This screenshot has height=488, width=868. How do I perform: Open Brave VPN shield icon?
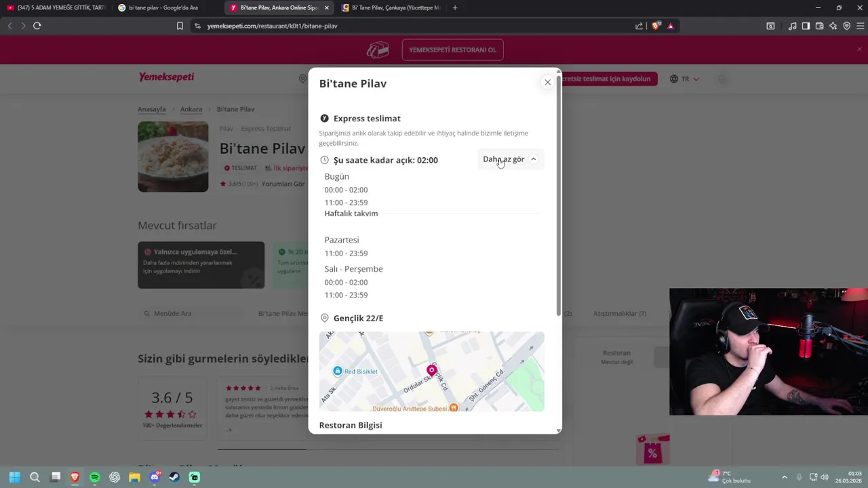(846, 26)
